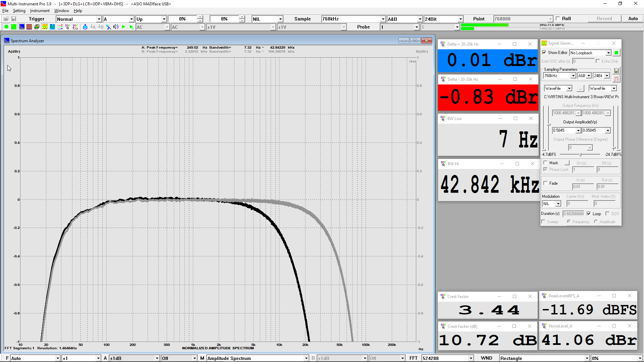Click the channel A zeroing icon
The image size is (644, 362).
click(x=93, y=27)
